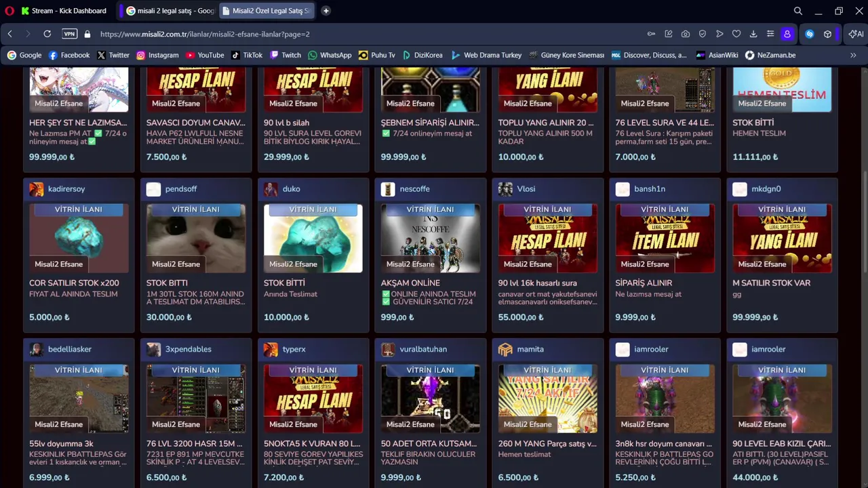The width and height of the screenshot is (868, 488).
Task: Open the Twitter bookmark
Action: click(x=113, y=55)
